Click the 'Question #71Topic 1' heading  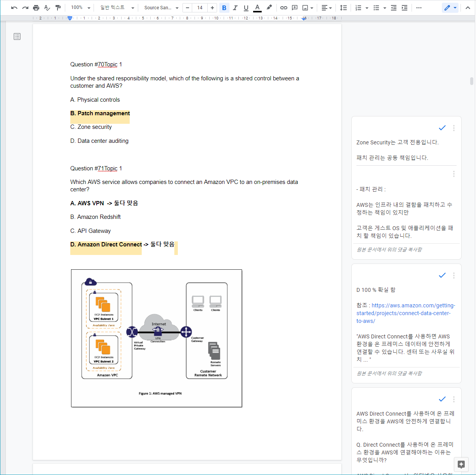pos(96,168)
